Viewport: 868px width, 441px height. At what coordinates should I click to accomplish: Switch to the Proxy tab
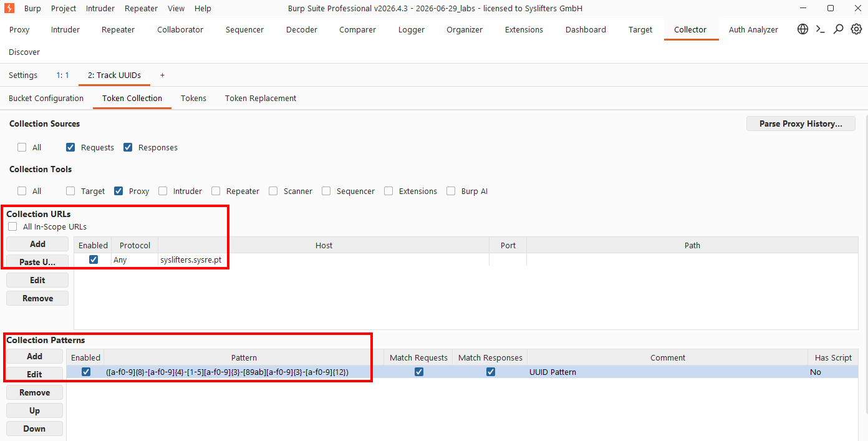pyautogui.click(x=19, y=29)
